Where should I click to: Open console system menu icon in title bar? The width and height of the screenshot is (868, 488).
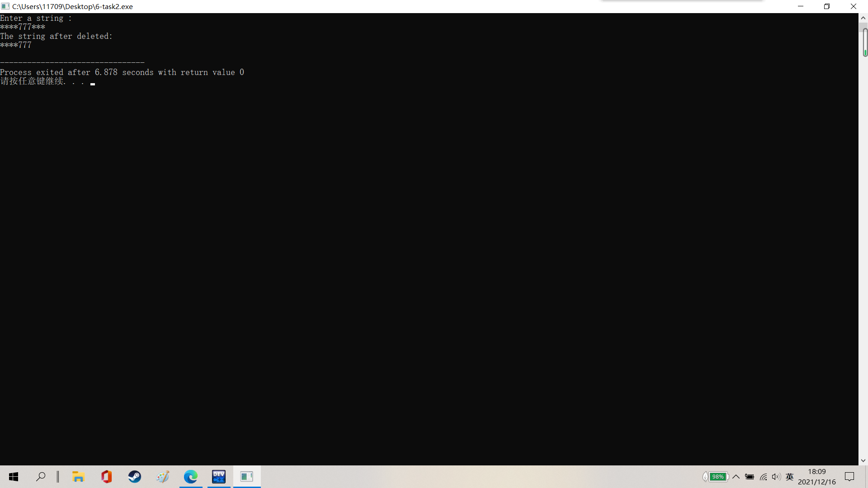point(5,6)
